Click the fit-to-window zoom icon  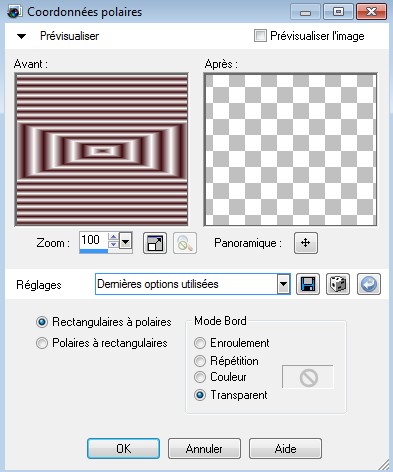[x=155, y=243]
